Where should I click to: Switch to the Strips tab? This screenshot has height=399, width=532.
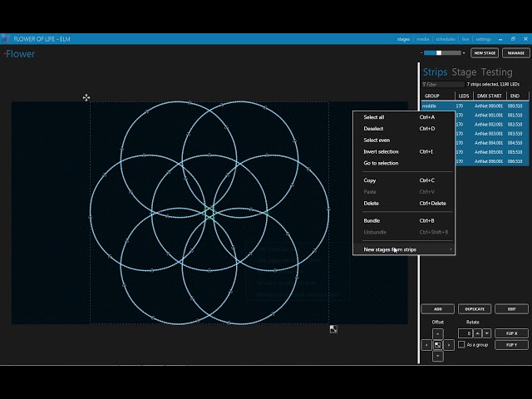[x=435, y=72]
